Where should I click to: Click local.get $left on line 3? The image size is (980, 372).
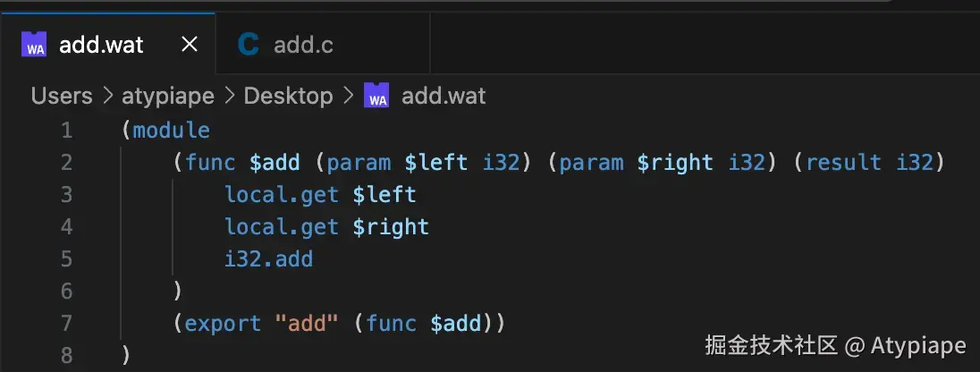pyautogui.click(x=320, y=195)
